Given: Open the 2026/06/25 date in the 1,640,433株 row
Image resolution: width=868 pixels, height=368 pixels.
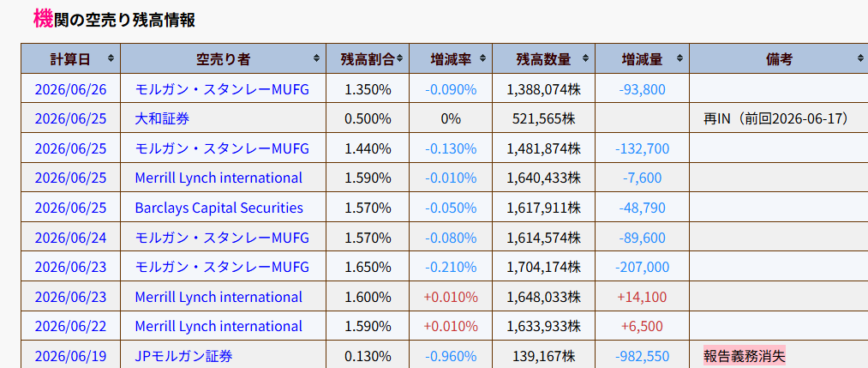Looking at the screenshot, I should pyautogui.click(x=70, y=178).
